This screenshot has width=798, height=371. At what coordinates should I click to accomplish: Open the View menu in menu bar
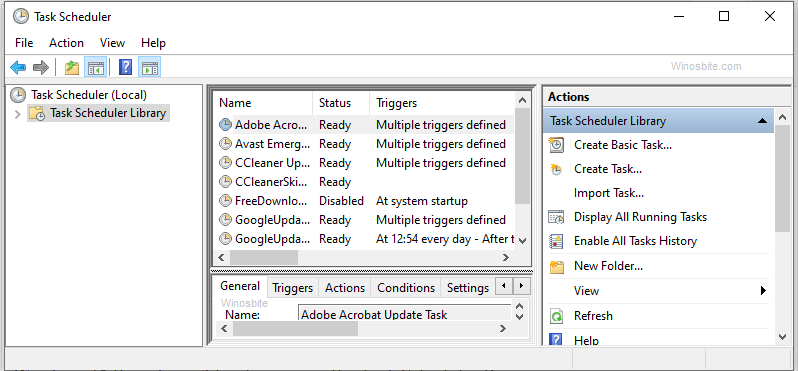pos(112,43)
